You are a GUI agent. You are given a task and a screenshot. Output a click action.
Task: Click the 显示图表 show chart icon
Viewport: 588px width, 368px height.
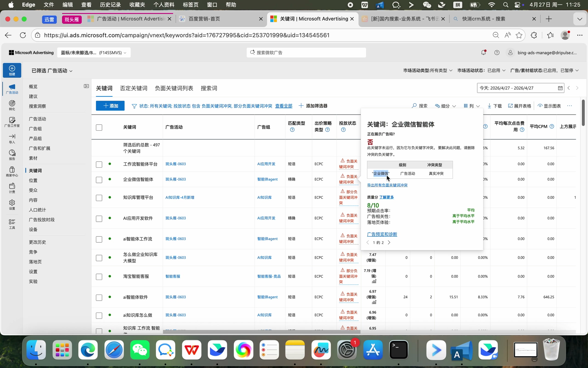point(540,106)
